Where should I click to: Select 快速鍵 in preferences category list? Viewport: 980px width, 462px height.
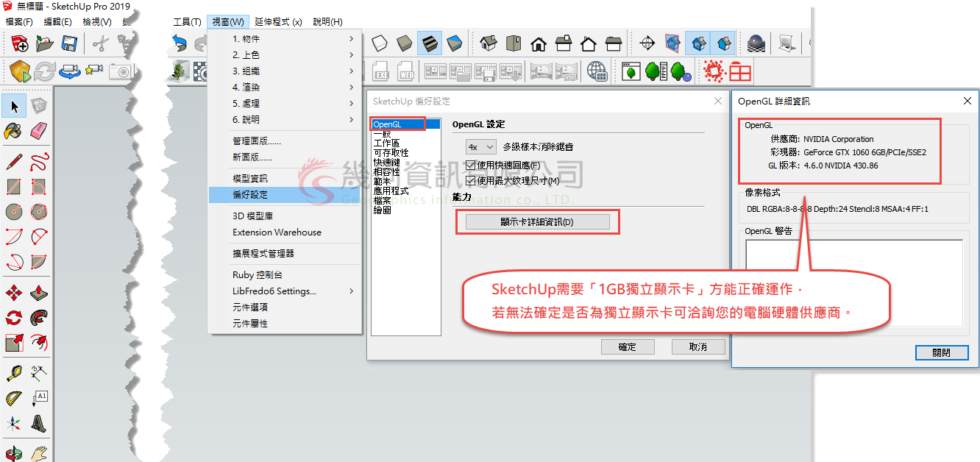point(405,162)
